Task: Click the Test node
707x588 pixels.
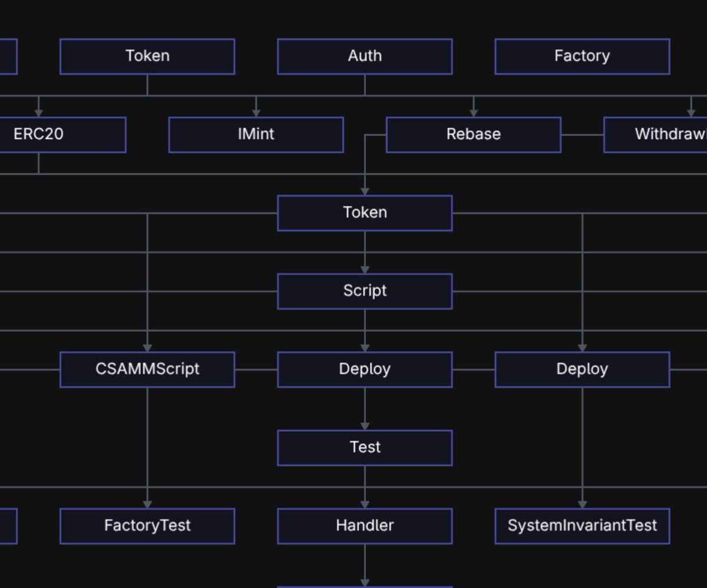Action: point(365,448)
